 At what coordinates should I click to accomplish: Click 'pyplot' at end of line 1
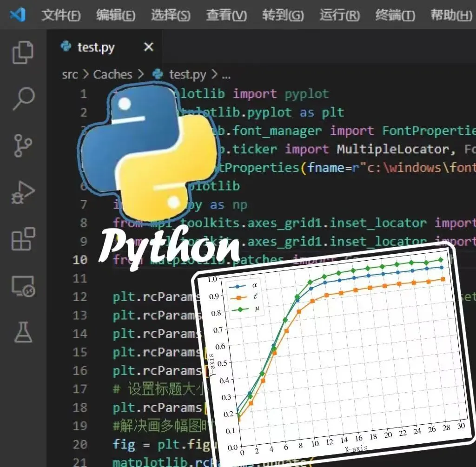tap(307, 94)
